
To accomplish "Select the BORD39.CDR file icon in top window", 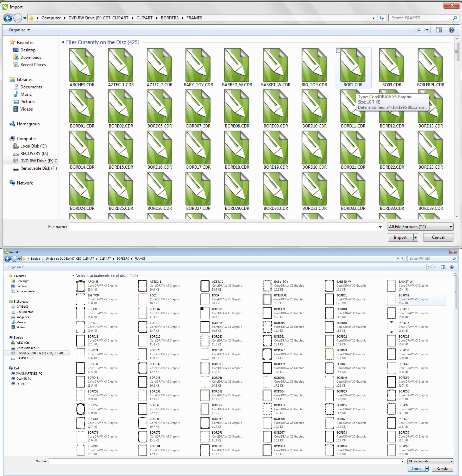I will [430, 189].
